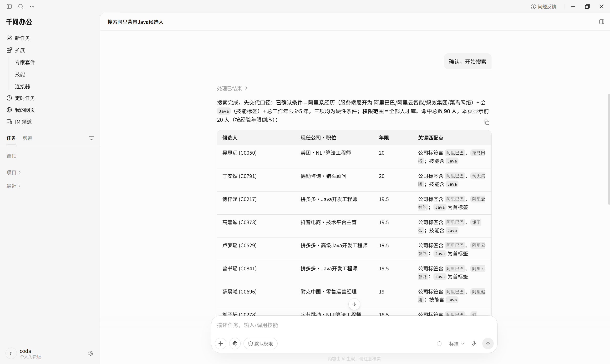Click candidate 丁安然 (C0791)

coord(239,176)
